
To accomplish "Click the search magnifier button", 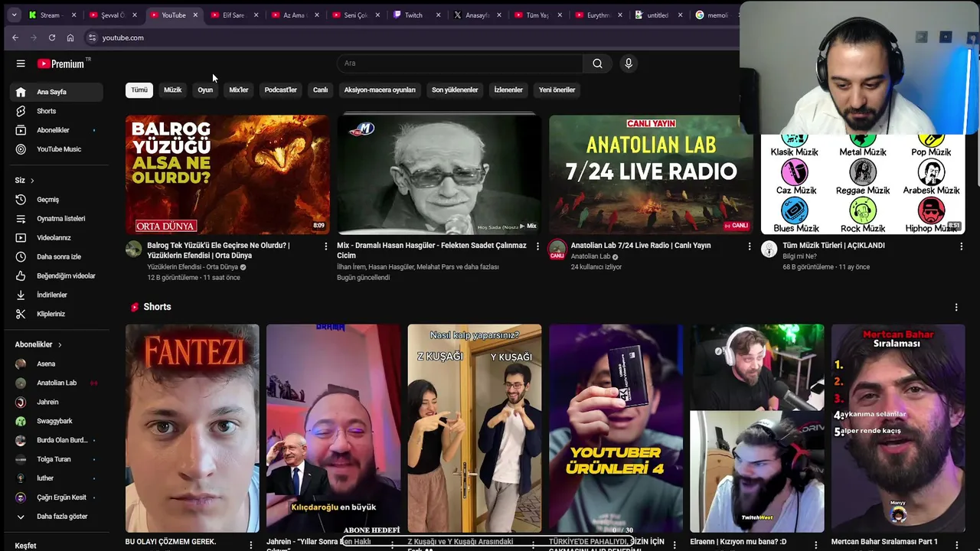I will 597,64.
